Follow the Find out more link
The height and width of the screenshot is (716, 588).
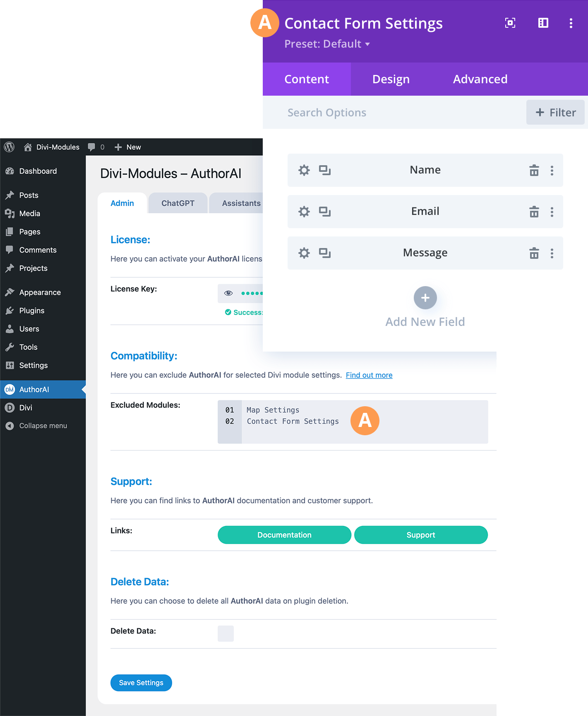(x=369, y=375)
